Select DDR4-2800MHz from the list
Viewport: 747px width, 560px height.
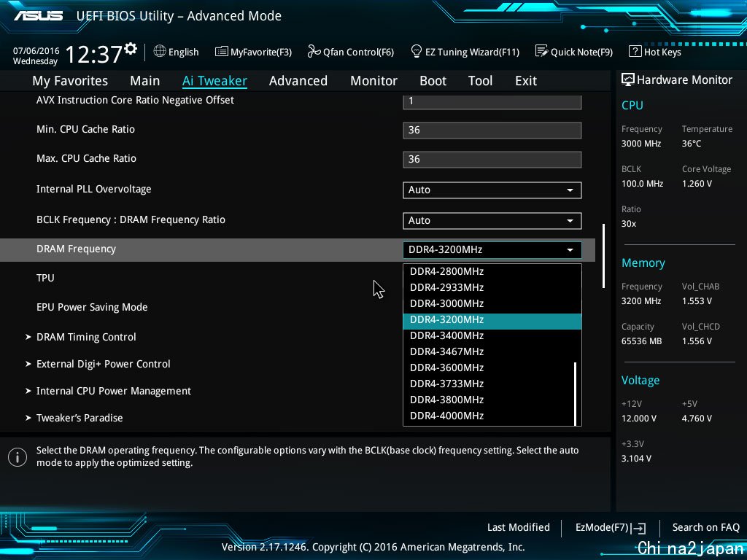492,271
